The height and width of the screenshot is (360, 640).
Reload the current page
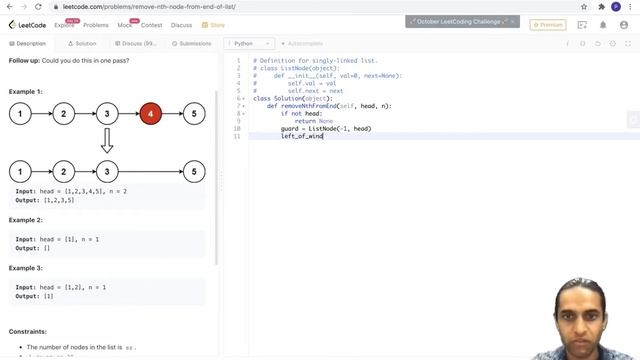pos(38,7)
